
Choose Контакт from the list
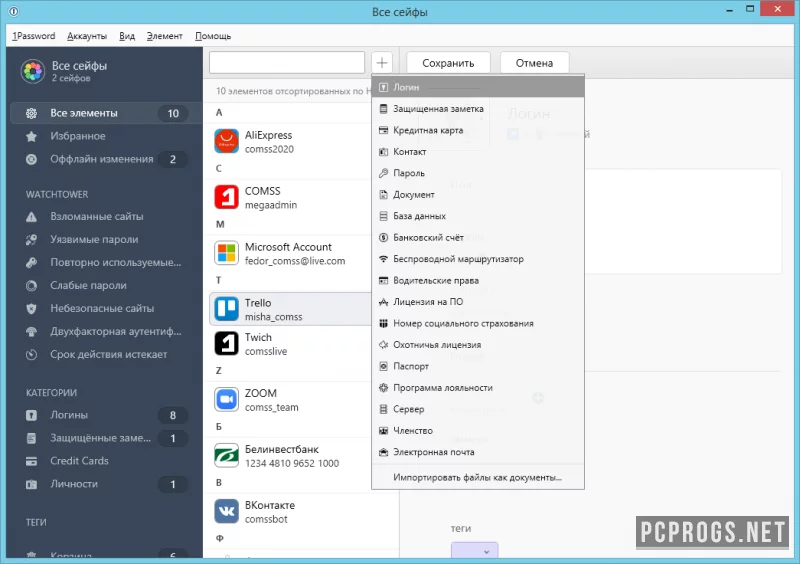(x=478, y=152)
